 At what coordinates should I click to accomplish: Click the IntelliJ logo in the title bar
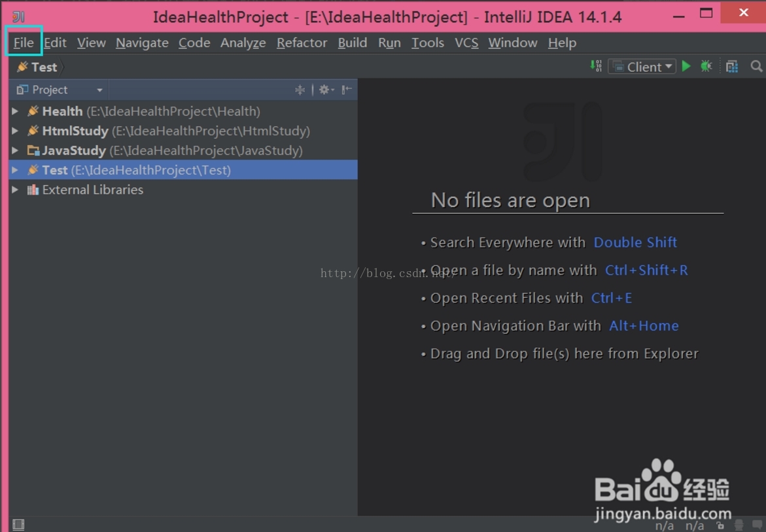click(x=18, y=16)
